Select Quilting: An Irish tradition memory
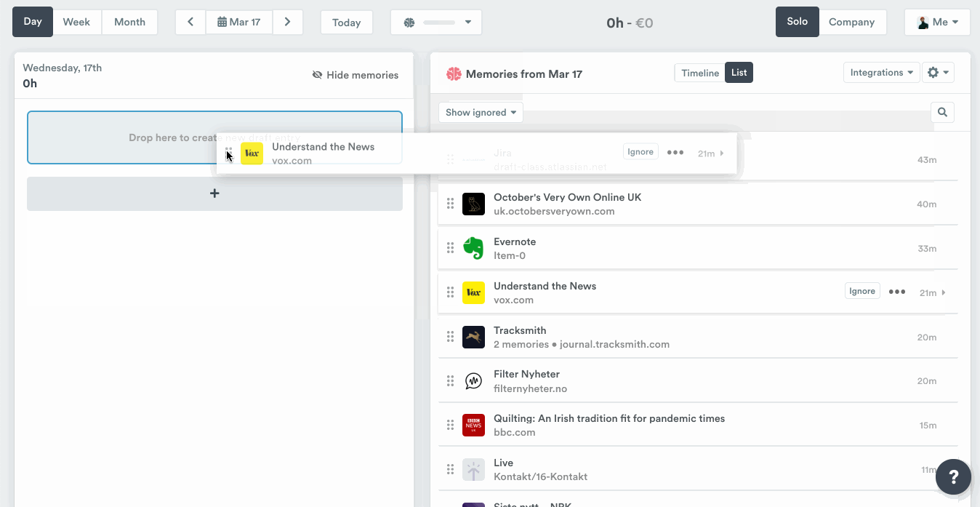 609,418
